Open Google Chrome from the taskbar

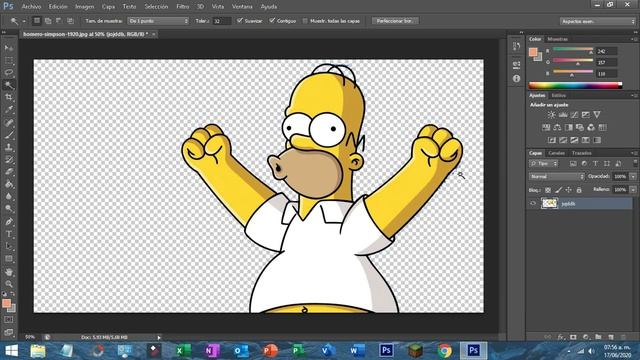tap(444, 351)
